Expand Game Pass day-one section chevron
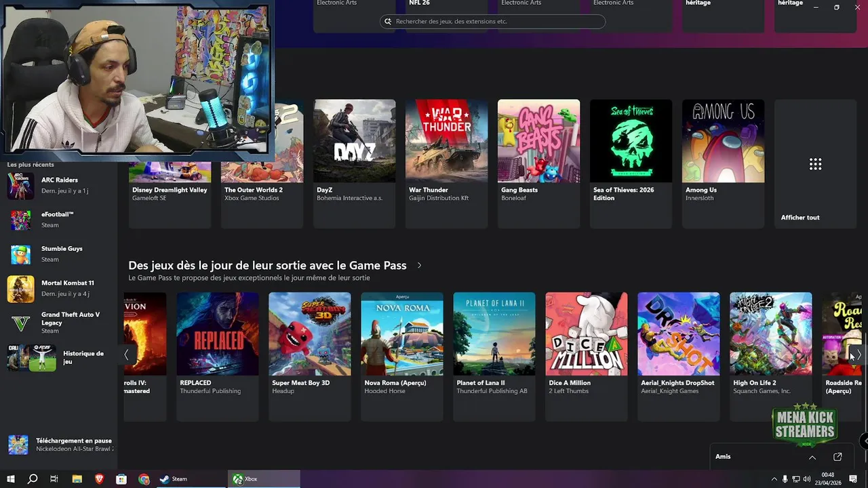Screen dimensions: 868x488 [419, 266]
